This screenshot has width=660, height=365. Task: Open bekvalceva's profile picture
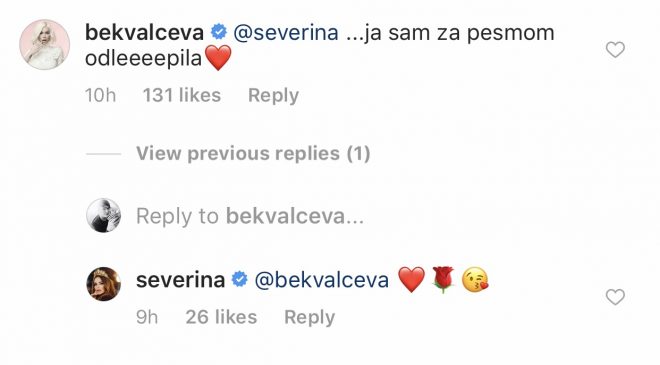(45, 44)
